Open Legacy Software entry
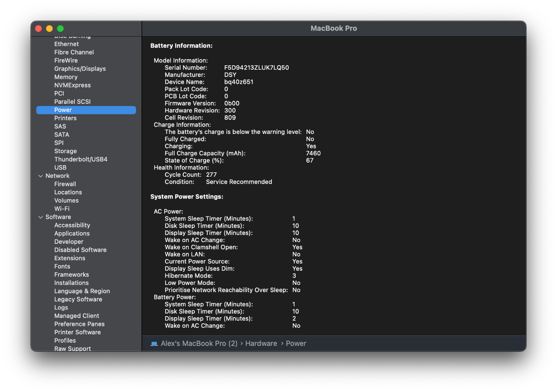 78,299
